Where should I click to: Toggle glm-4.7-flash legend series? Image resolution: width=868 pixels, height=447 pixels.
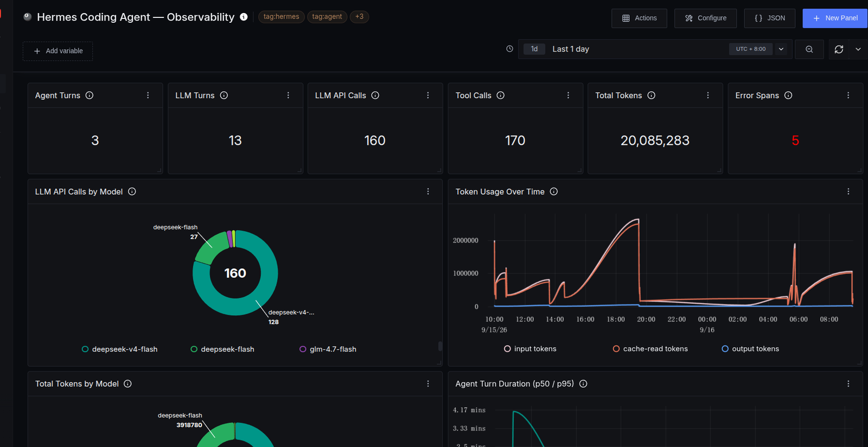click(x=328, y=349)
